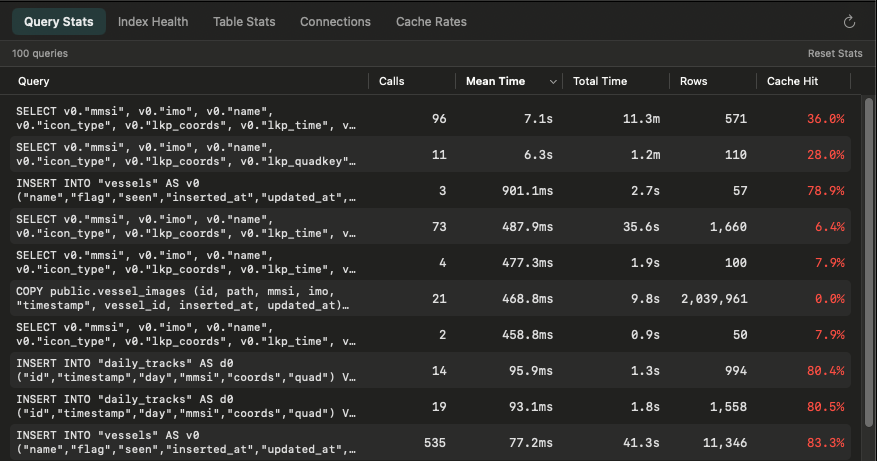Select the INSERT INTO vessels query with 535 calls
Image resolution: width=877 pixels, height=461 pixels.
[430, 443]
